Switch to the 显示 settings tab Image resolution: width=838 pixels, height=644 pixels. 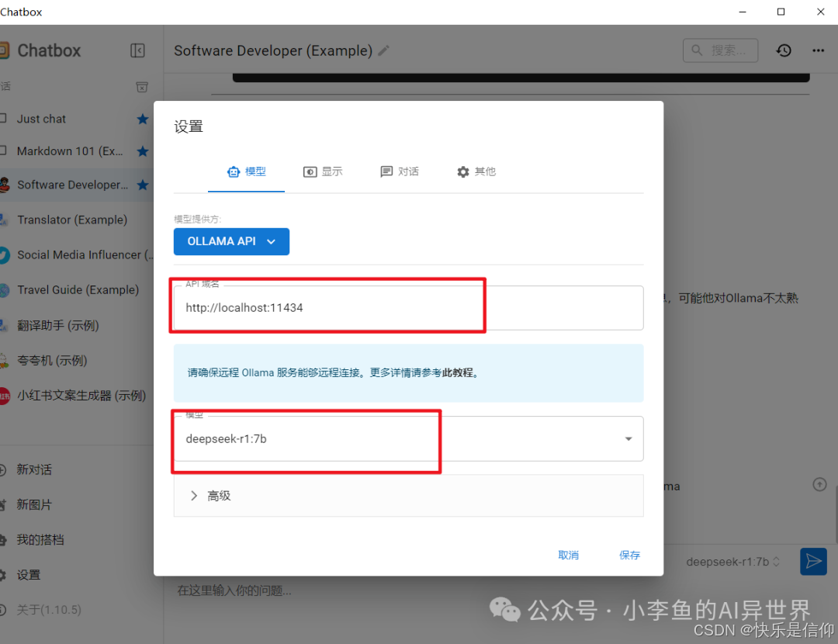point(323,171)
